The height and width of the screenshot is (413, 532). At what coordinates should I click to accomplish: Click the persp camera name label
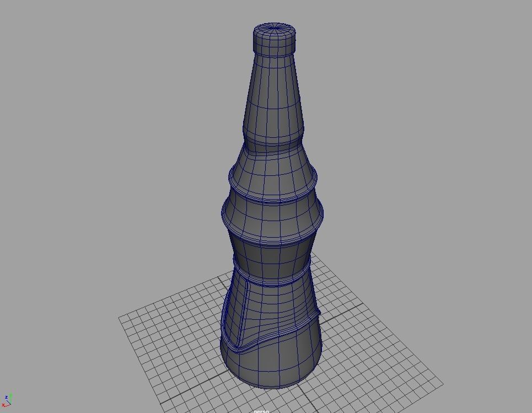point(261,411)
